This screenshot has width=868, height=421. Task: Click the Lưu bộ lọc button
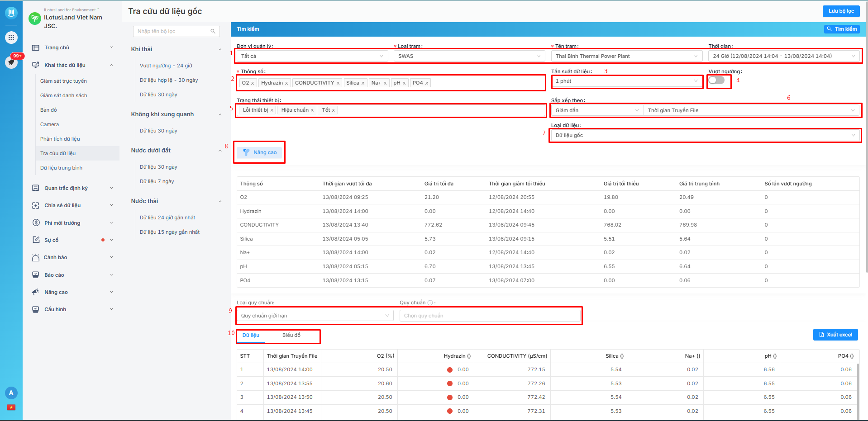(x=841, y=11)
